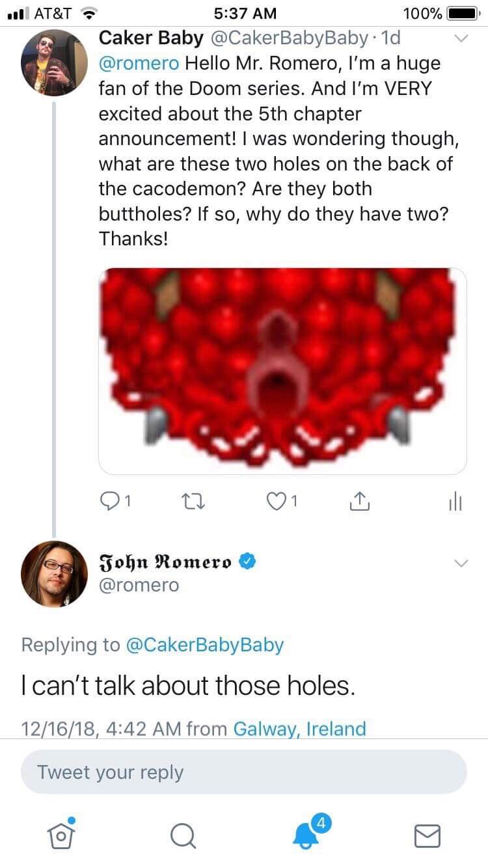Image resolution: width=488 pixels, height=868 pixels.
Task: Open the Messages envelope tab
Action: [x=427, y=834]
